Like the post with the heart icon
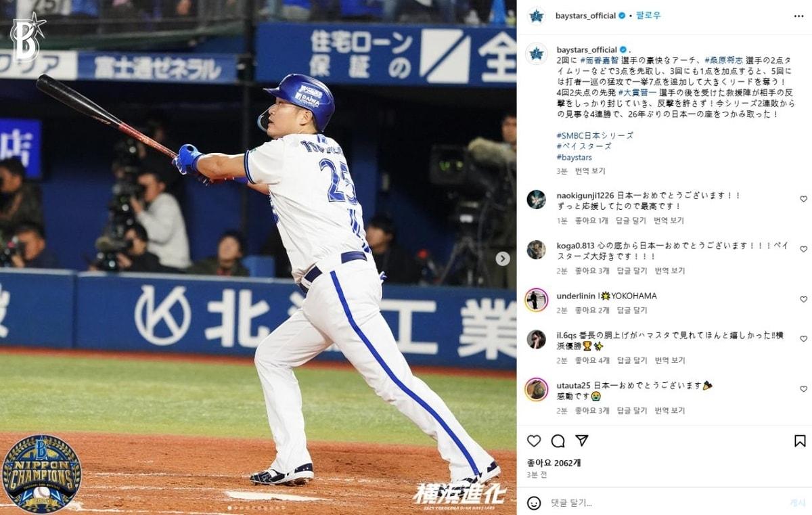812x515 pixels. (534, 441)
